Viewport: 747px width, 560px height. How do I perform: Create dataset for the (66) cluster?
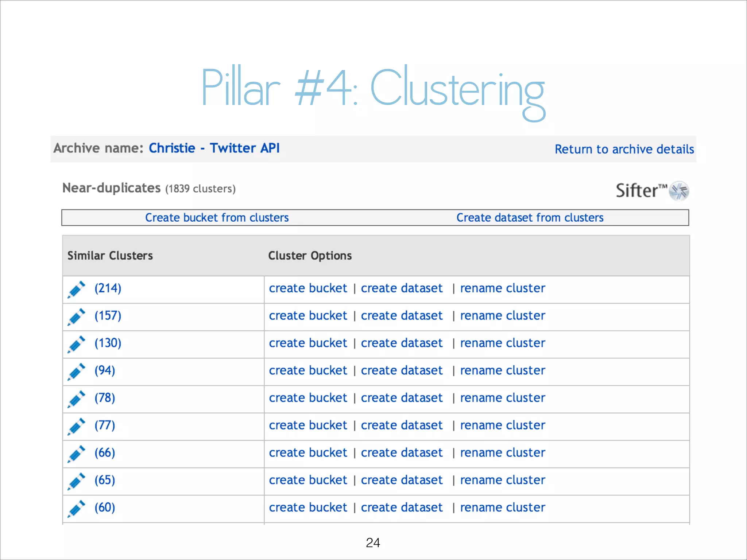click(x=402, y=453)
